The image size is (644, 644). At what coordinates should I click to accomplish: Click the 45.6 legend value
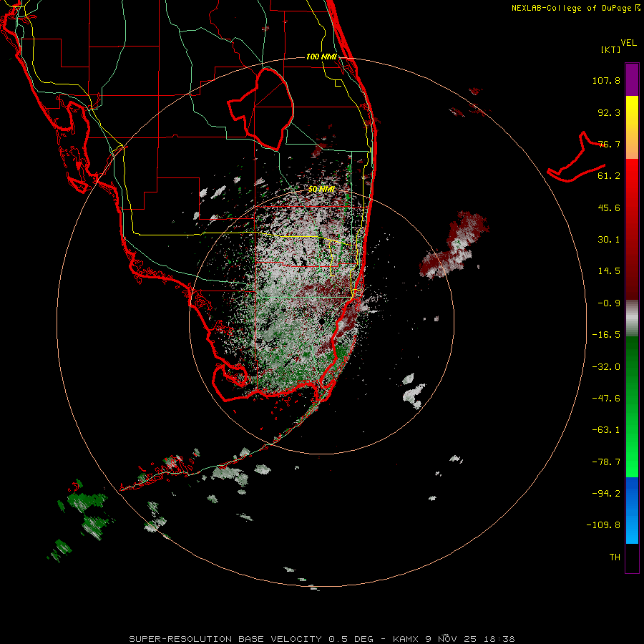pyautogui.click(x=609, y=208)
